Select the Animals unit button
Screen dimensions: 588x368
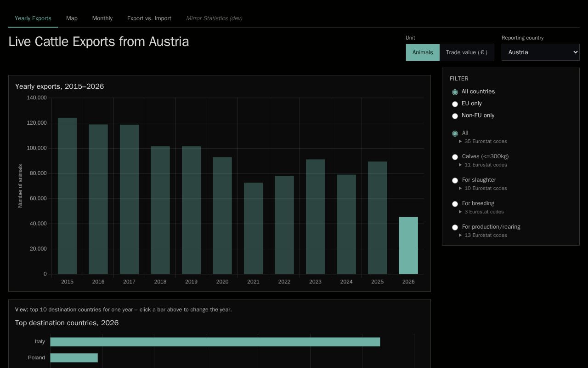423,52
